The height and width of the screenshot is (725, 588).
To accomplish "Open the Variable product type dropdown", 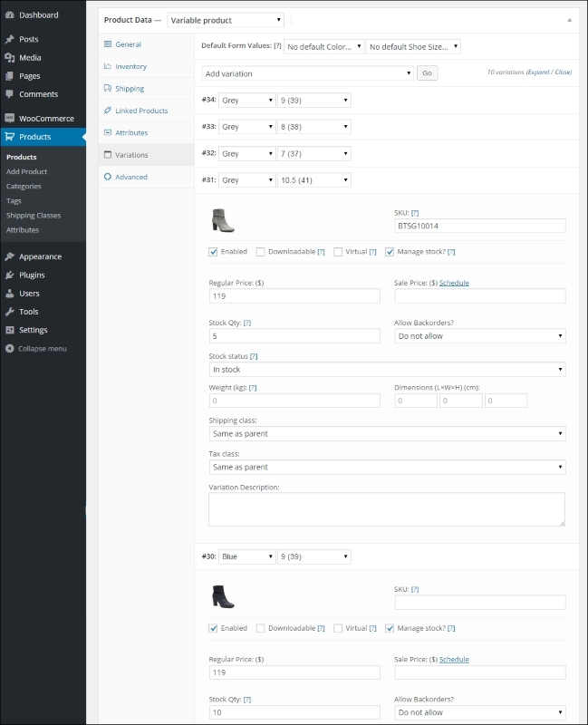I will (x=226, y=20).
